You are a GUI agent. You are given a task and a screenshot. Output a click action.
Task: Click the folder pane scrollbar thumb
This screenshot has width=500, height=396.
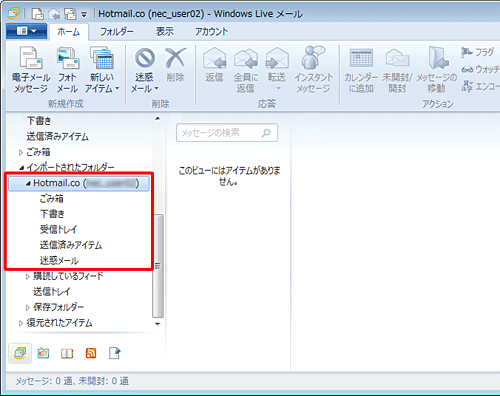(158, 266)
